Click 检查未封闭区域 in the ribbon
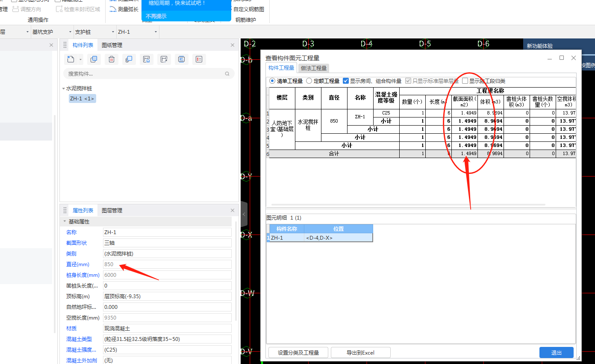595x364 pixels. click(x=78, y=9)
